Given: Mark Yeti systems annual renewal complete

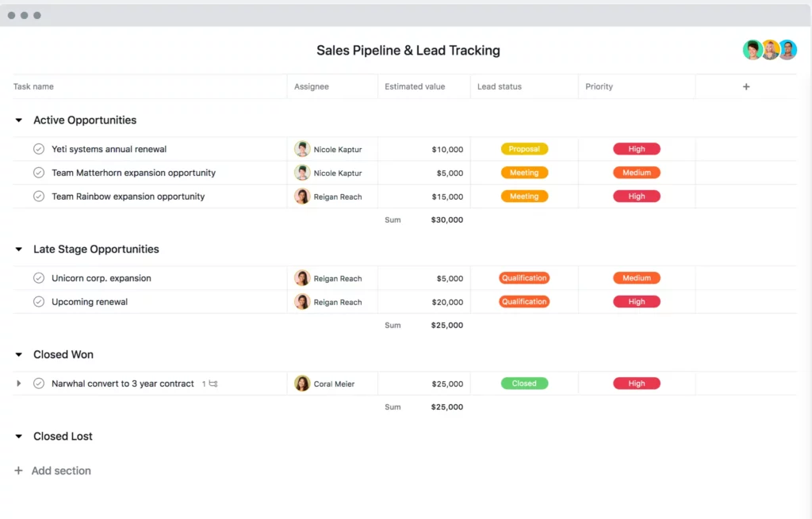Looking at the screenshot, I should [x=39, y=149].
